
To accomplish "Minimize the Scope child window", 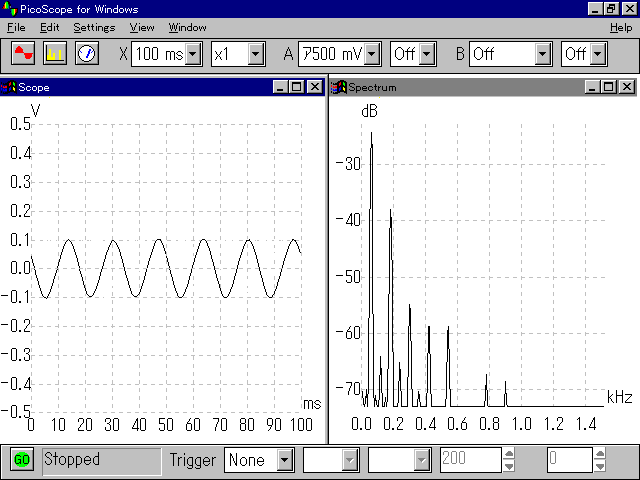I will tap(281, 87).
